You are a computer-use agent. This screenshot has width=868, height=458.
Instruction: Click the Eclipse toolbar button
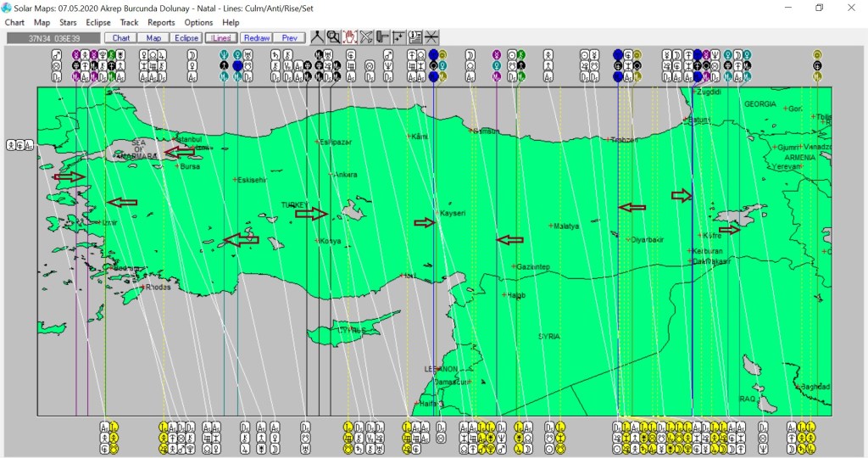pos(186,38)
